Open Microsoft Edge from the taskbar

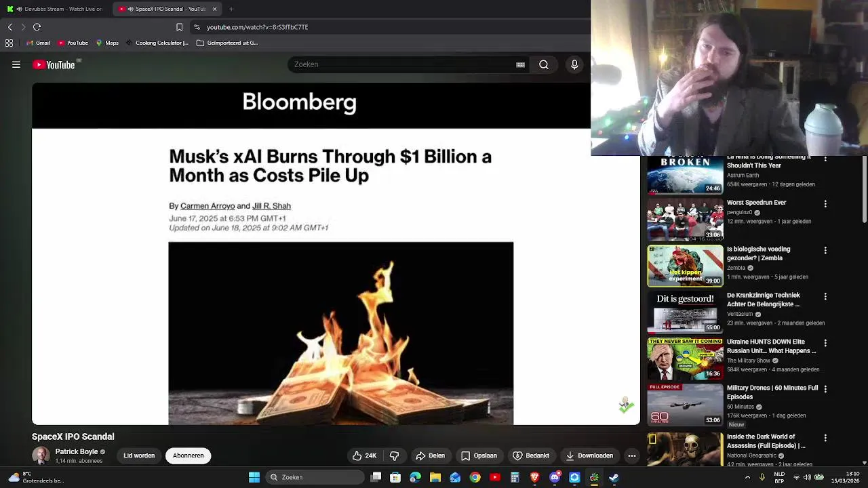click(x=416, y=477)
